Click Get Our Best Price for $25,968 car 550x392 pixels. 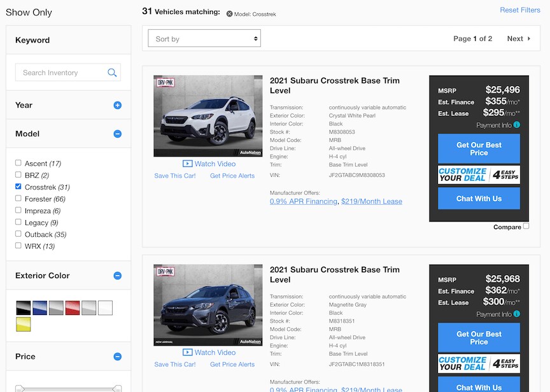click(x=479, y=338)
